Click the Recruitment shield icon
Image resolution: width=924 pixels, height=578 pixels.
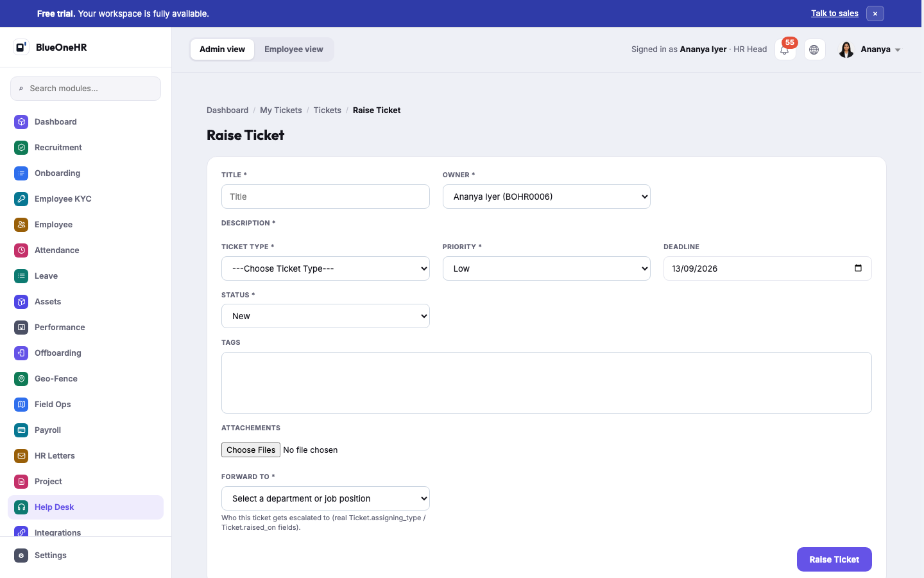(21, 147)
